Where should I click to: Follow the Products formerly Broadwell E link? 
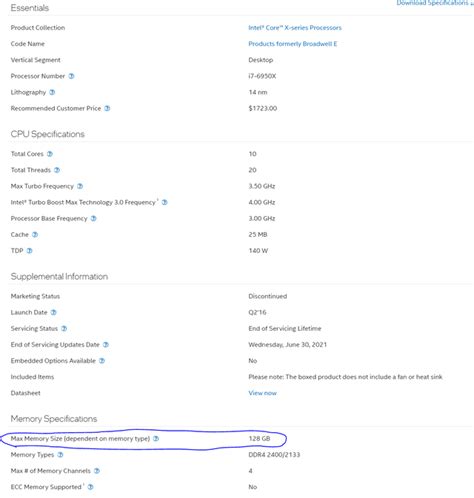(x=293, y=44)
